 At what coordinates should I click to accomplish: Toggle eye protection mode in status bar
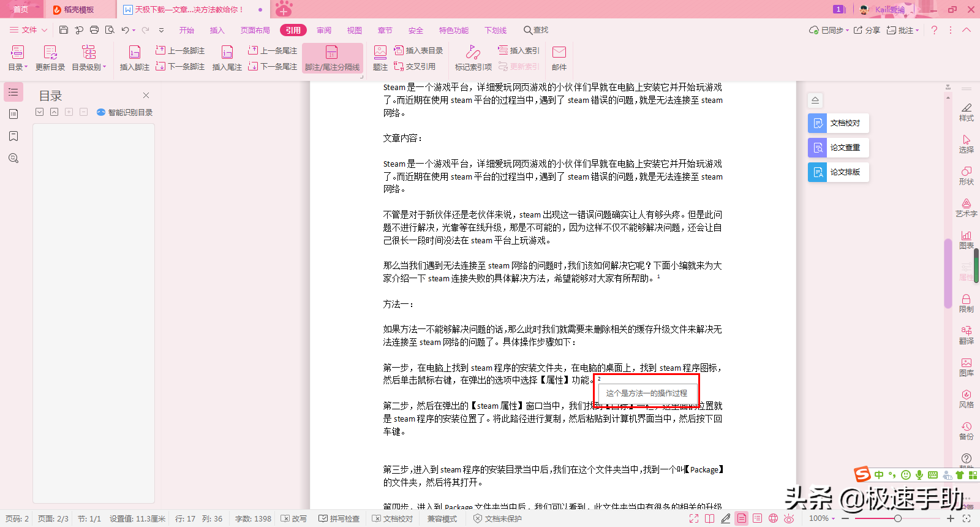[x=790, y=518]
